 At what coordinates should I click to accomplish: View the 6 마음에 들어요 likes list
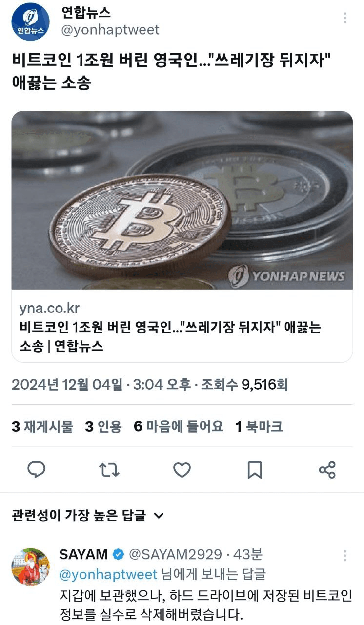coord(179,426)
